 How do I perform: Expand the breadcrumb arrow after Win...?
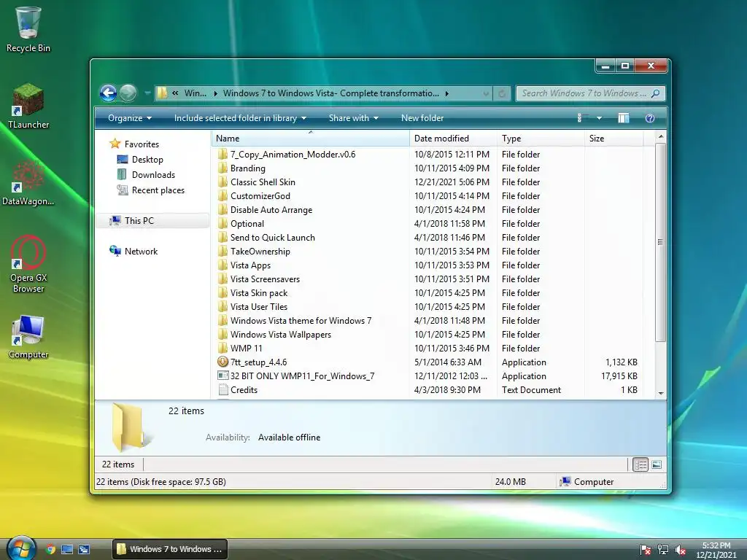coord(215,93)
